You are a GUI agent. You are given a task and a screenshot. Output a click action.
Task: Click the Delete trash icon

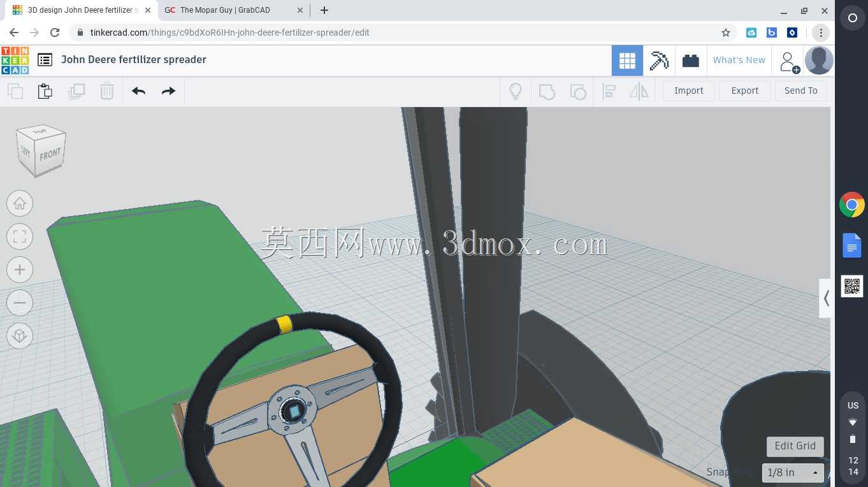coord(107,91)
